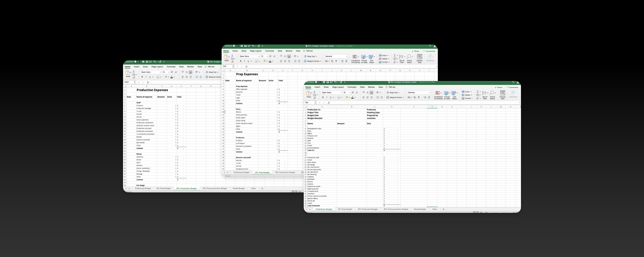Switch to BTL Post-production Budget sheet in Production Expenses window
Screen dimensions: 644x257
click(x=215, y=188)
